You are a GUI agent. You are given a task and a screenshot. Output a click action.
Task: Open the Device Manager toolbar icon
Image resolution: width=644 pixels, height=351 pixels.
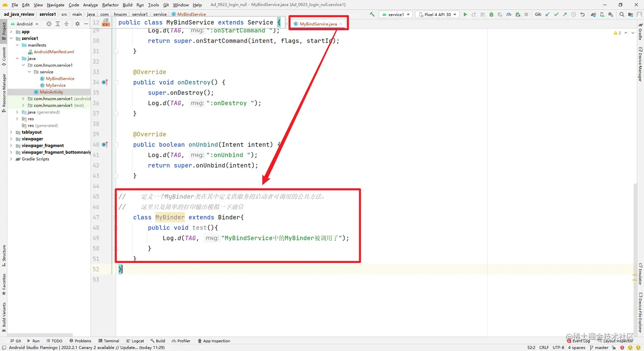pos(602,14)
